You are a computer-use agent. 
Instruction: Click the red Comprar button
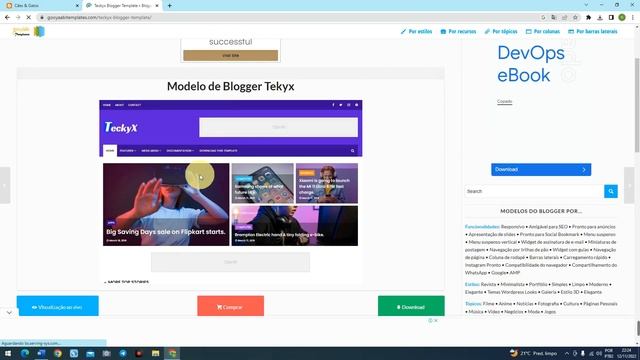tap(231, 307)
